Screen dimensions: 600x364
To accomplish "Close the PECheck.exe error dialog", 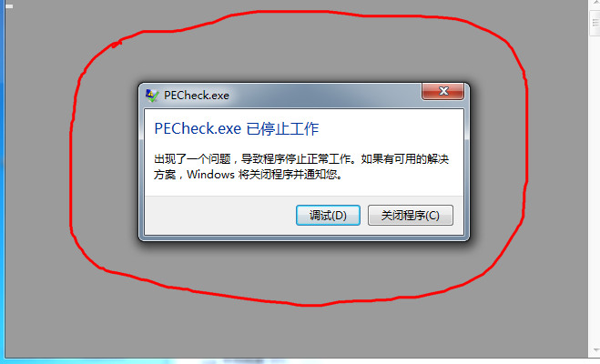I will pyautogui.click(x=443, y=91).
